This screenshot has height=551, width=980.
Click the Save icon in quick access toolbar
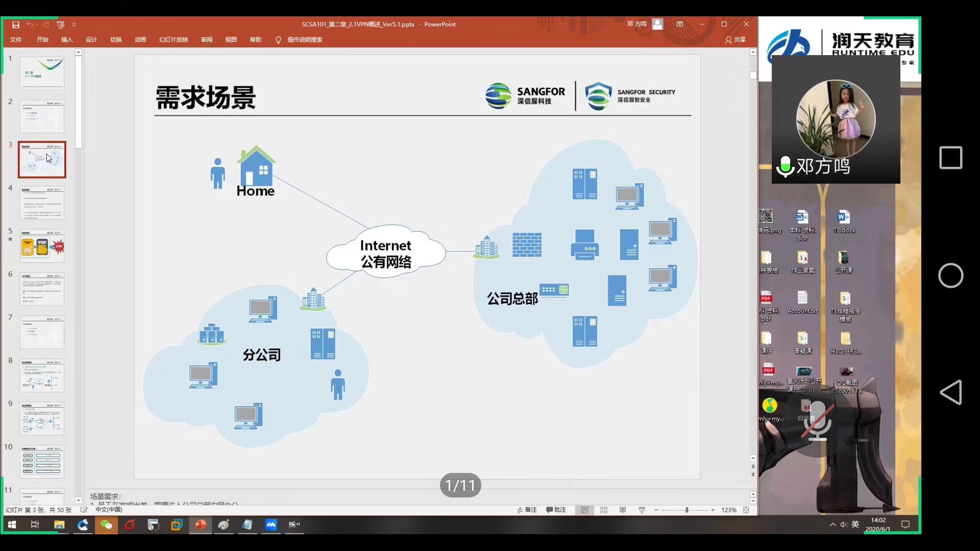point(16,24)
